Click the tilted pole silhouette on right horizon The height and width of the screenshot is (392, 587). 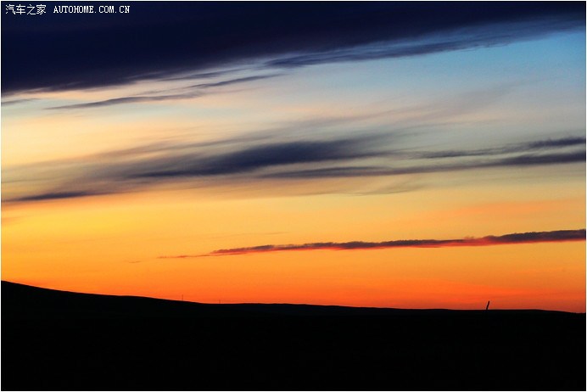tap(487, 305)
